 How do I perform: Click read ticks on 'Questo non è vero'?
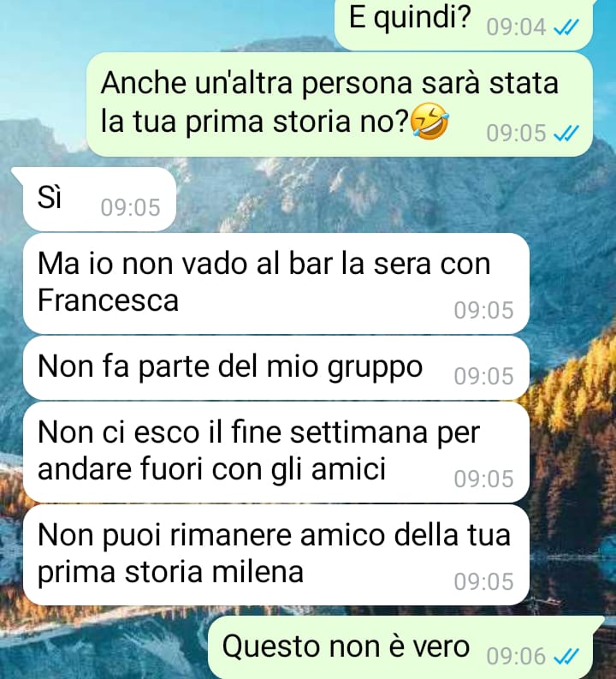pyautogui.click(x=566, y=657)
